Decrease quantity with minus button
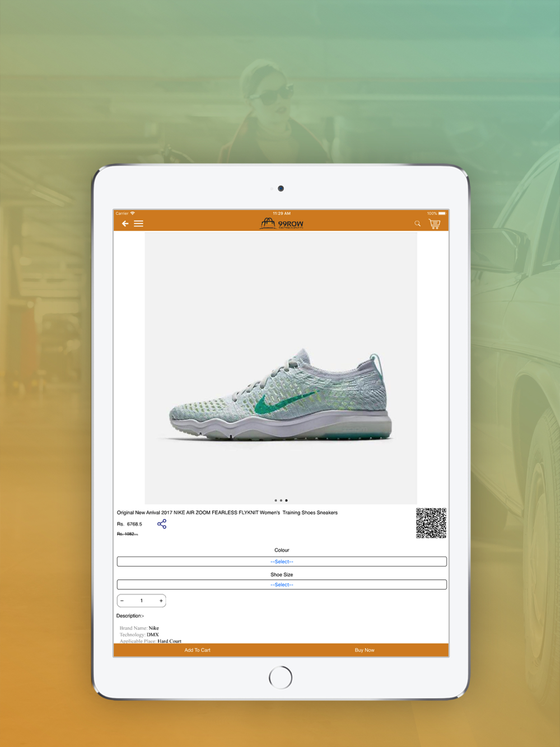 point(122,601)
